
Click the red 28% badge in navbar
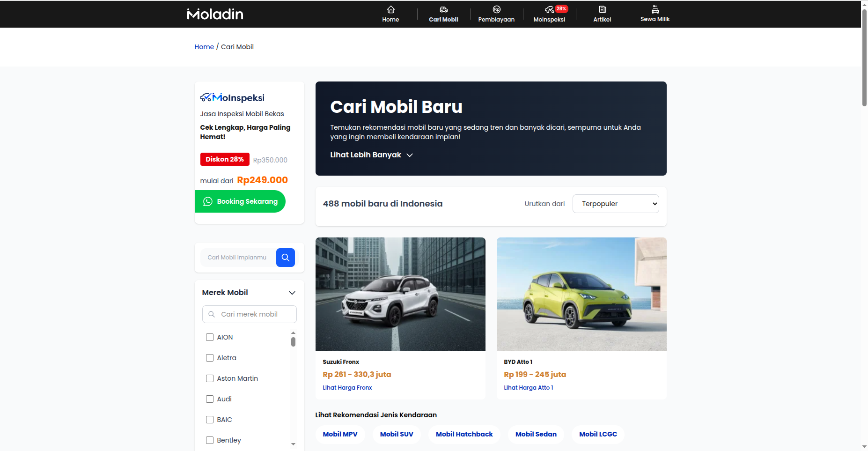coord(561,9)
